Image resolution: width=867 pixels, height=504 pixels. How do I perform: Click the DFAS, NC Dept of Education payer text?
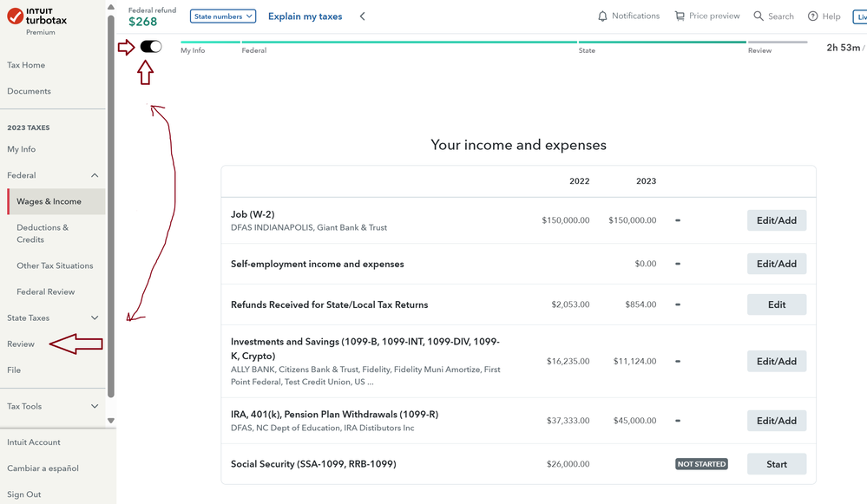322,428
